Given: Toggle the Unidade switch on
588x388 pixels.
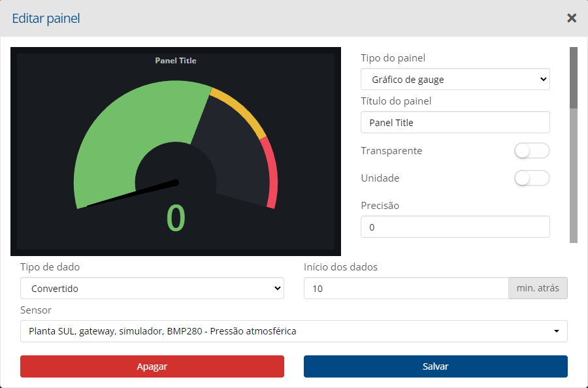Looking at the screenshot, I should click(x=532, y=178).
